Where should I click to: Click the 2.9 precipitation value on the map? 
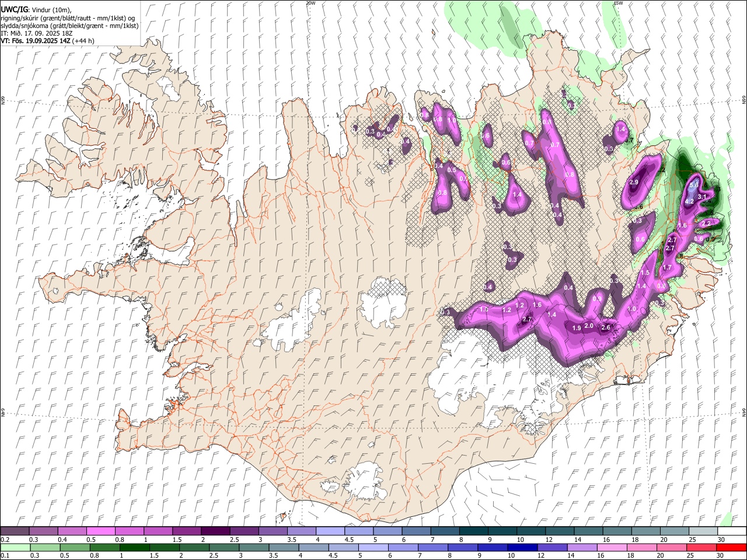pyautogui.click(x=634, y=183)
